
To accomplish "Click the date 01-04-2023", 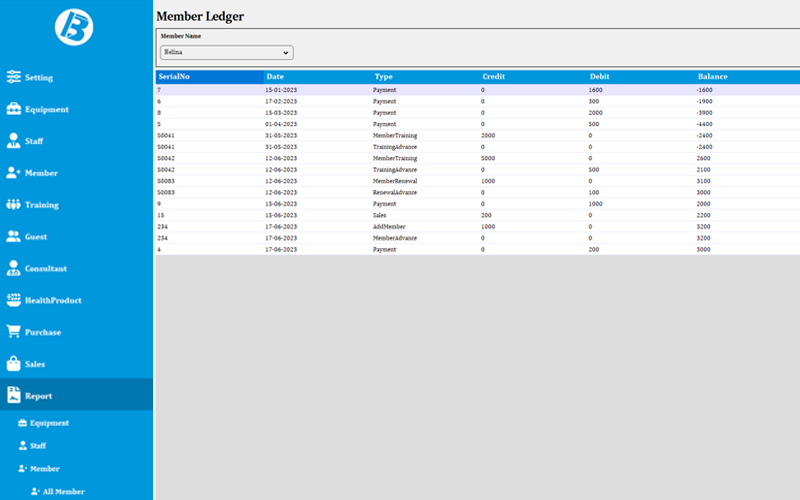I will coord(281,124).
